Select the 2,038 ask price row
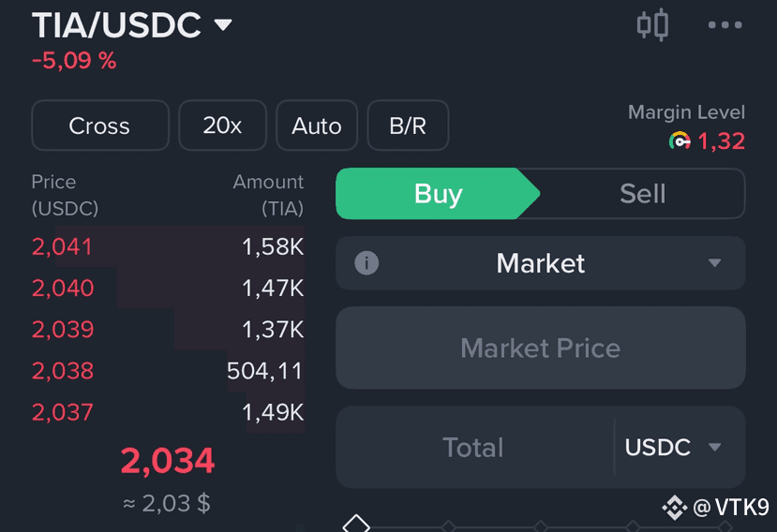 tap(168, 371)
